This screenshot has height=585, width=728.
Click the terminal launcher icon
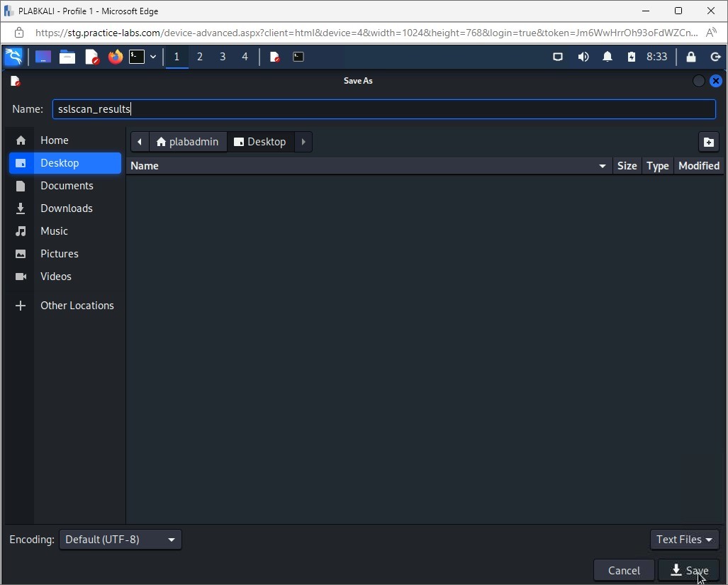(x=136, y=57)
